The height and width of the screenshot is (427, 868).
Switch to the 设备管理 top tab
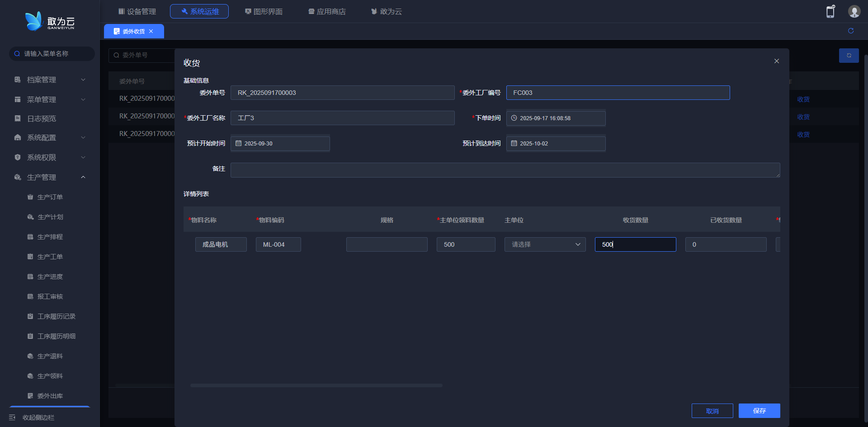point(137,11)
